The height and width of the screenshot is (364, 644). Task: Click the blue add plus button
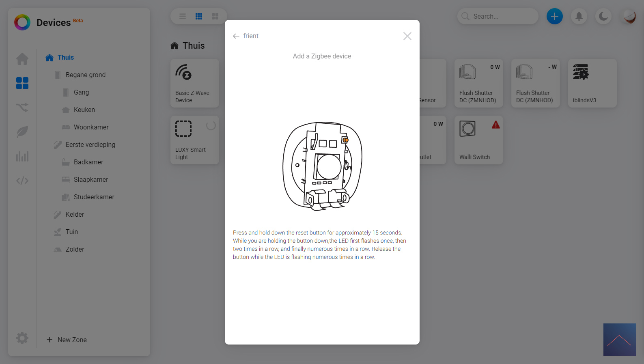click(555, 16)
